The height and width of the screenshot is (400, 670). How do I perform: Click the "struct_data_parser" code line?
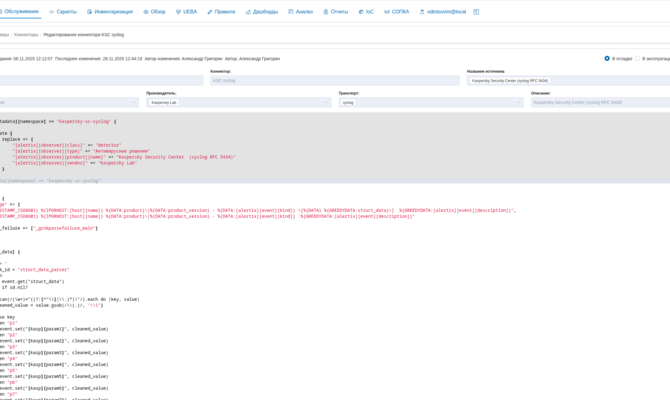pyautogui.click(x=35, y=270)
